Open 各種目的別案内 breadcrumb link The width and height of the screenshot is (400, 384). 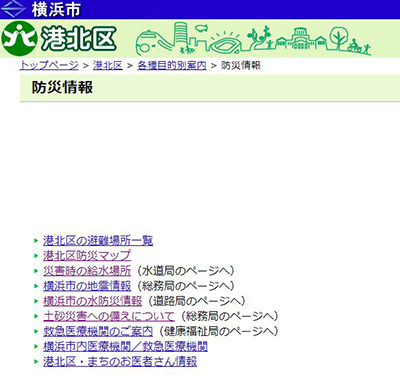pos(172,65)
